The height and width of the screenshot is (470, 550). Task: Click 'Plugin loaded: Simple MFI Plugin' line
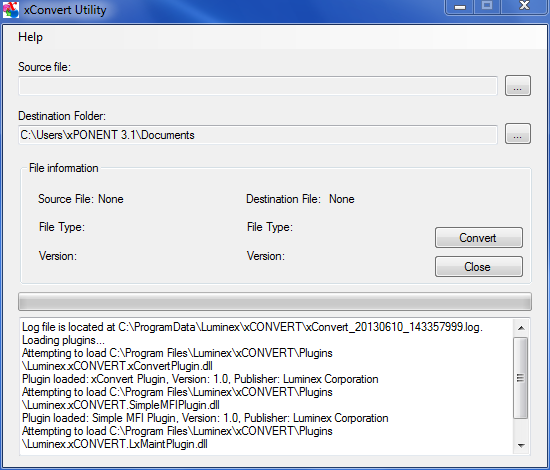click(x=205, y=418)
